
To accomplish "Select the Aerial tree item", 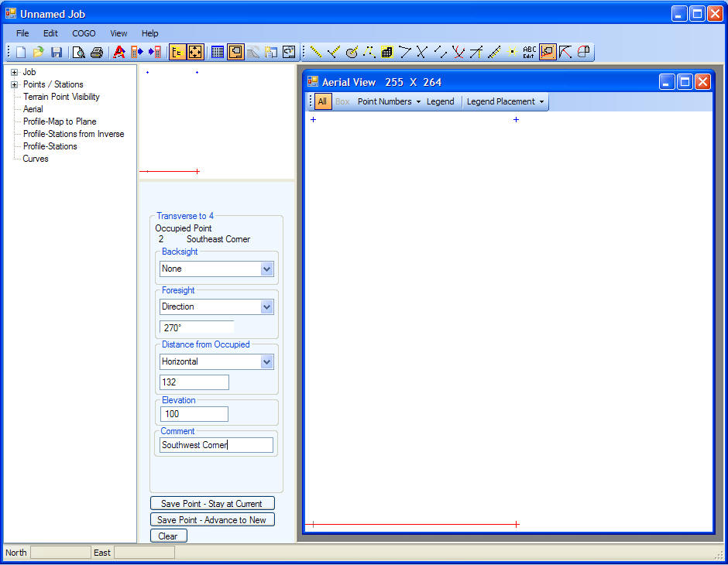I will (33, 109).
